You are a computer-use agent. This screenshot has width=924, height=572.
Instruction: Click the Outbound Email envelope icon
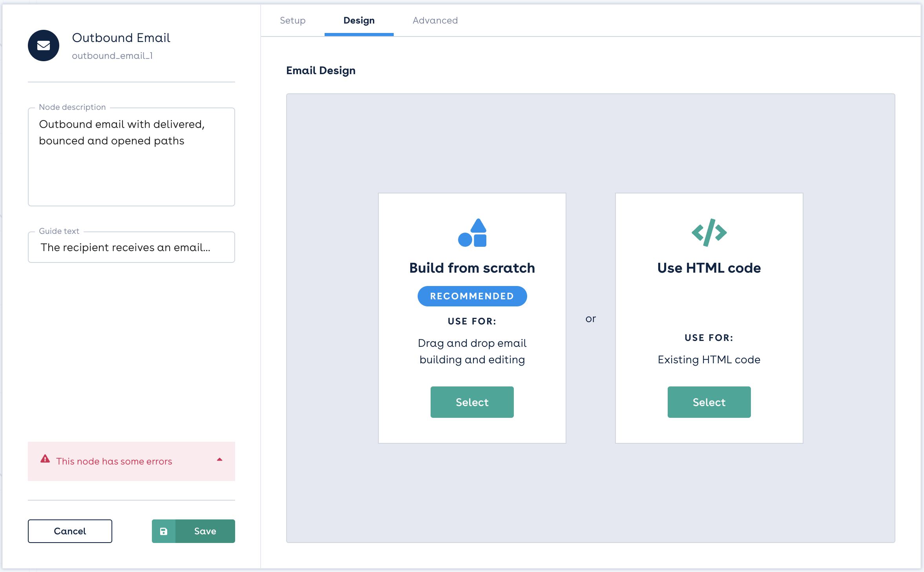point(44,46)
